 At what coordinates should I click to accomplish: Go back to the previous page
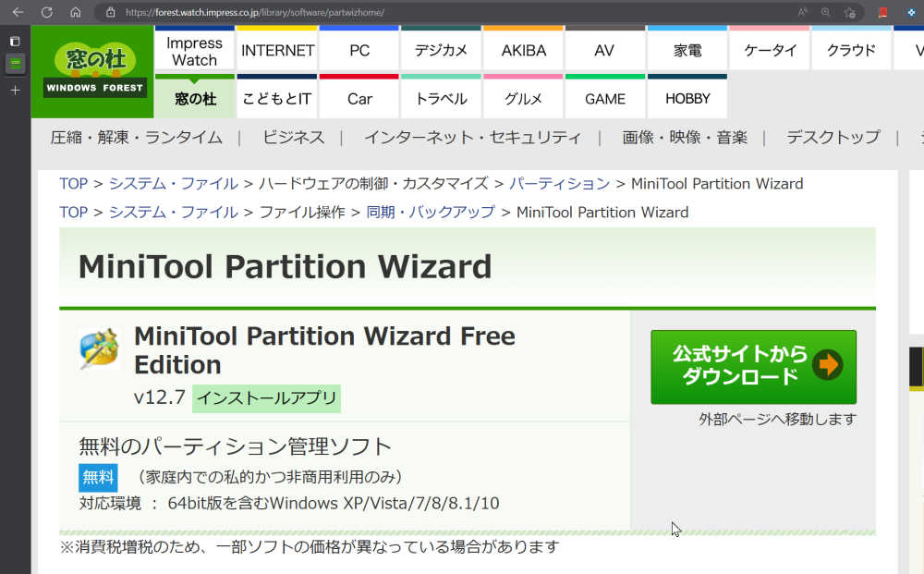[x=18, y=12]
